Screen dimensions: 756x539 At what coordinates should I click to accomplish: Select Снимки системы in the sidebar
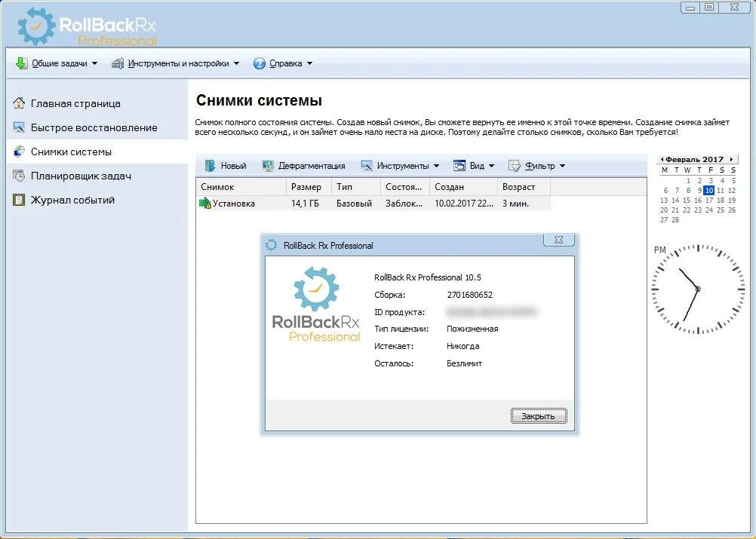point(97,152)
